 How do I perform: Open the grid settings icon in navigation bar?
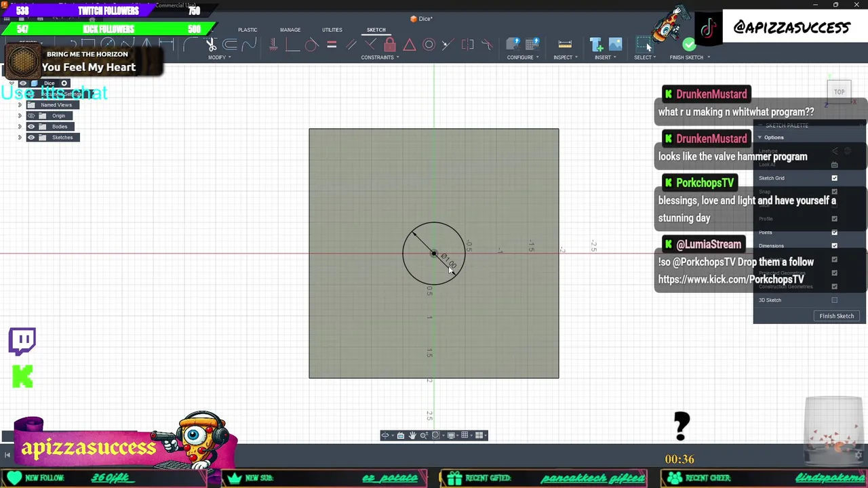coord(465,435)
